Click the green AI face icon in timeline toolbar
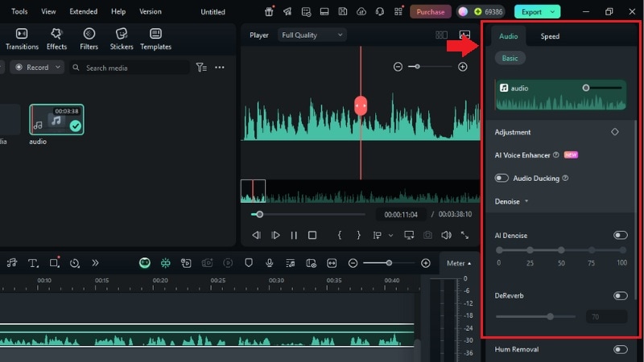Image resolution: width=644 pixels, height=362 pixels. coord(145,263)
